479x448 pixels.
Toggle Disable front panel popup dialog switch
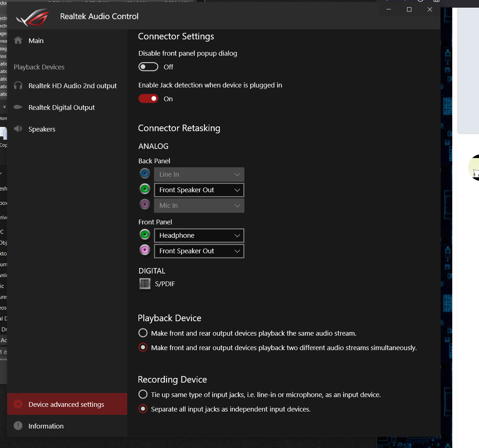148,67
